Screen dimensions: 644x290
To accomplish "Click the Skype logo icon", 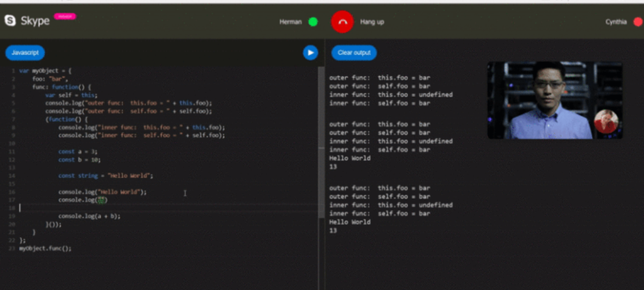I will 10,20.
